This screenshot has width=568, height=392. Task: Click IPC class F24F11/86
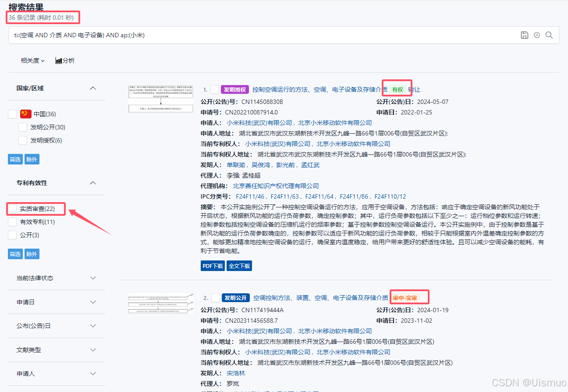point(354,196)
